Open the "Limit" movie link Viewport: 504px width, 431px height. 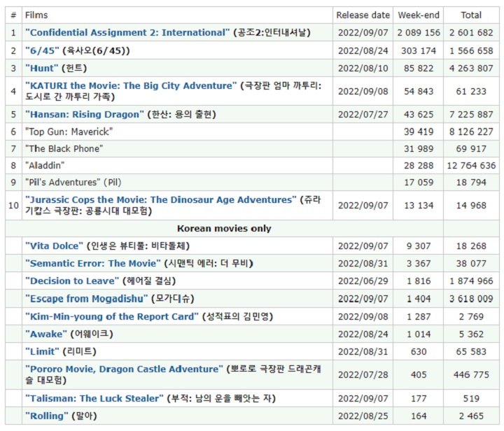click(43, 351)
